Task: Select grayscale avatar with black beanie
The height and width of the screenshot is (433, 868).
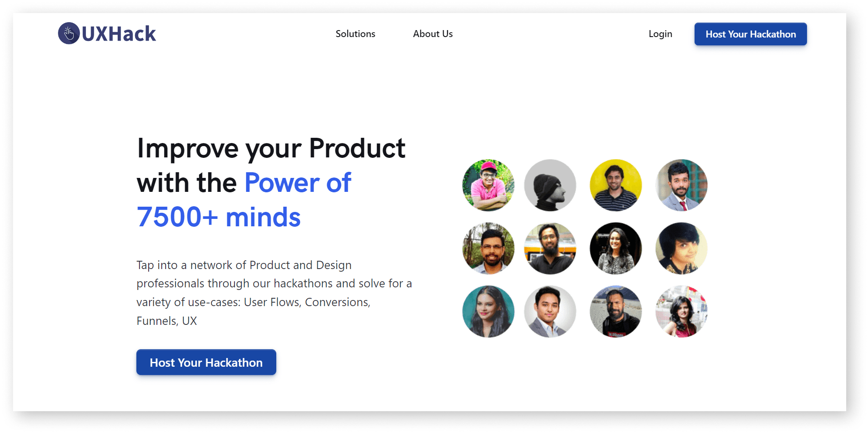Action: point(550,185)
